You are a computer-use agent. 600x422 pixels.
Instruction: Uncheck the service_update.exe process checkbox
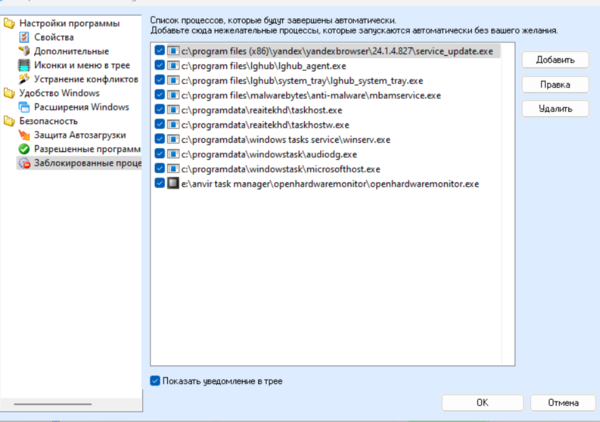point(160,51)
